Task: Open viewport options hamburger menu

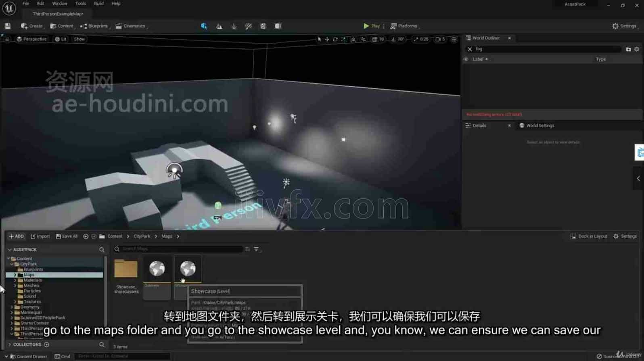Action: pyautogui.click(x=7, y=39)
